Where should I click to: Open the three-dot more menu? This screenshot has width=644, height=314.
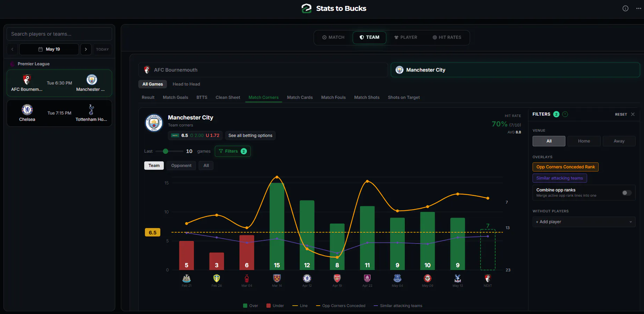[x=639, y=8]
